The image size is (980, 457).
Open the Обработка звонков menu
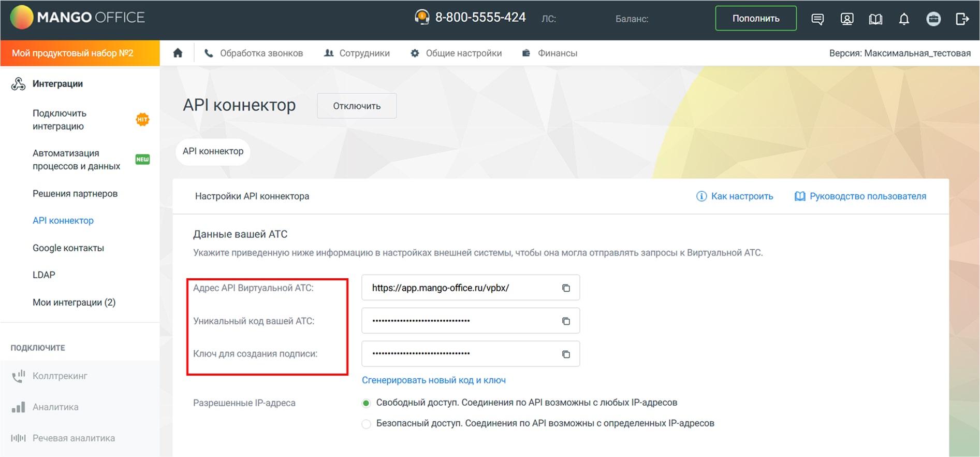pos(254,53)
